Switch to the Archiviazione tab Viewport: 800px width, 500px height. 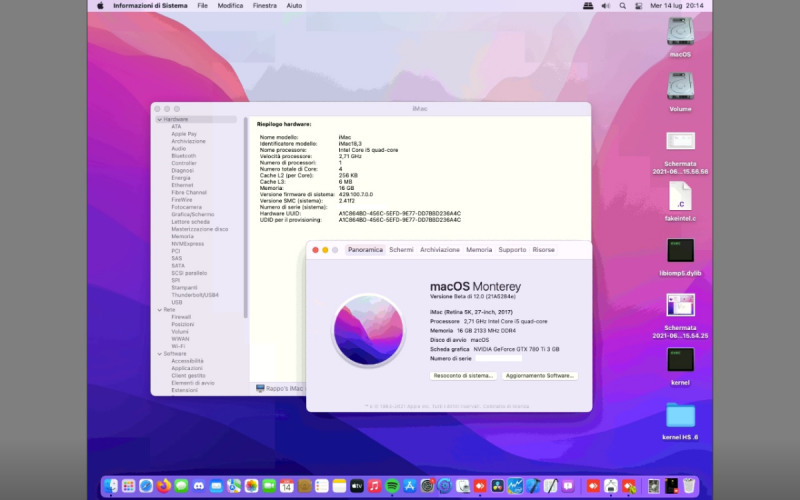point(440,249)
